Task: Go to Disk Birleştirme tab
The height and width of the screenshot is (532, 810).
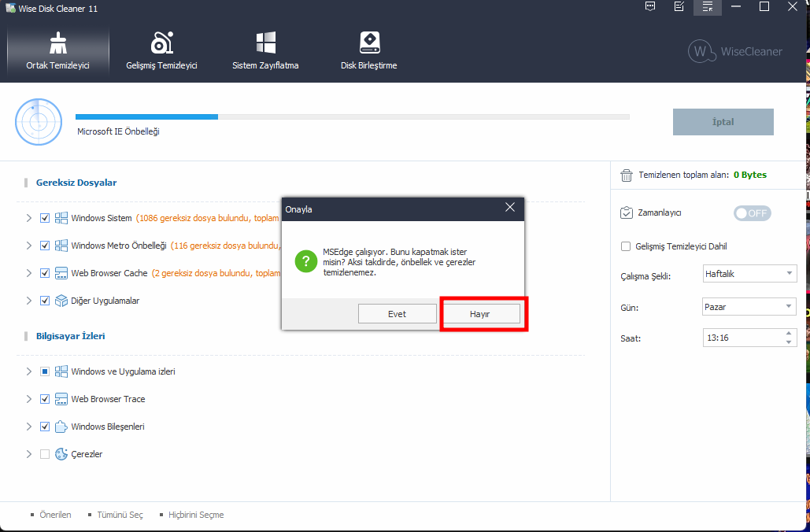Action: (x=369, y=50)
